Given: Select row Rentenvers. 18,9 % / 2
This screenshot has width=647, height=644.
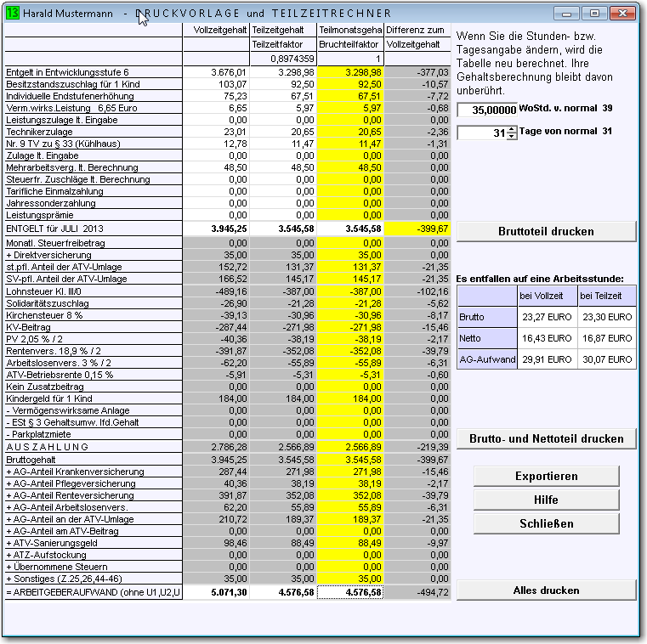Looking at the screenshot, I should click(x=94, y=351).
